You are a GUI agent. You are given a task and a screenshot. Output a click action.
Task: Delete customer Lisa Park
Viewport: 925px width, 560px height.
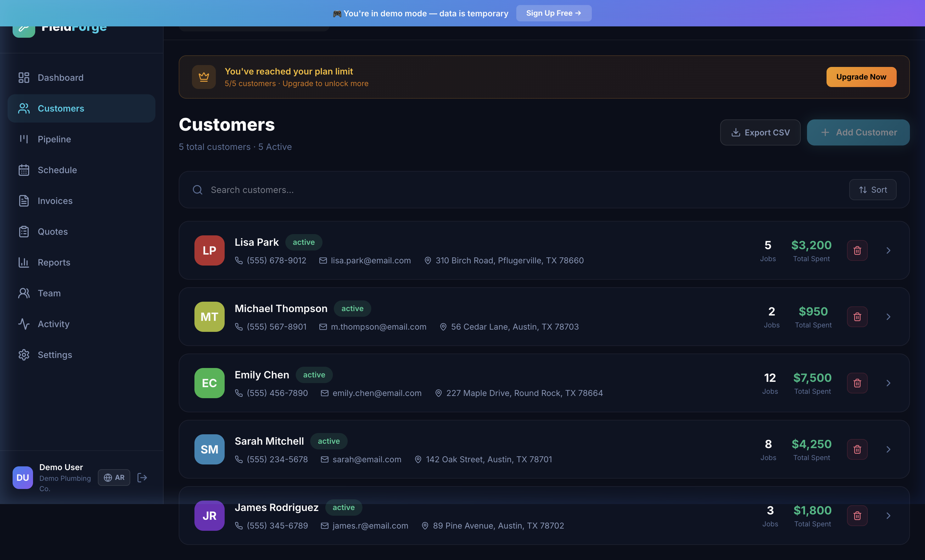tap(857, 250)
